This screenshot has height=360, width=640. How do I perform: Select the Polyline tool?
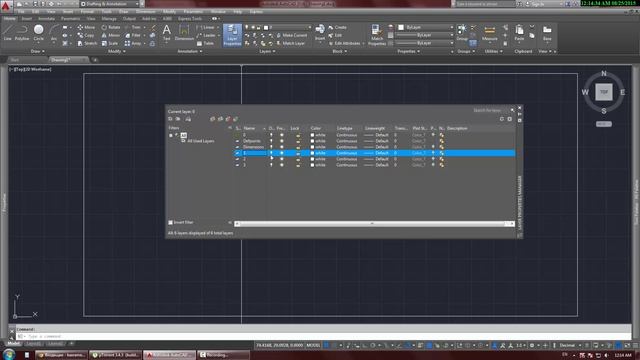[x=22, y=33]
